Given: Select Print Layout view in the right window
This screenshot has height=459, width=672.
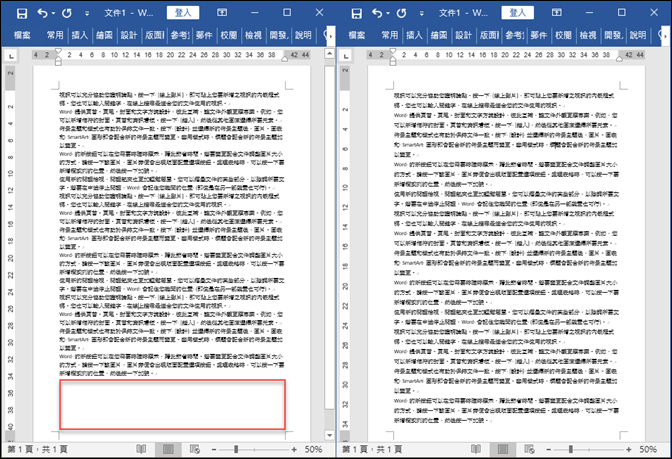Looking at the screenshot, I should pos(503,449).
